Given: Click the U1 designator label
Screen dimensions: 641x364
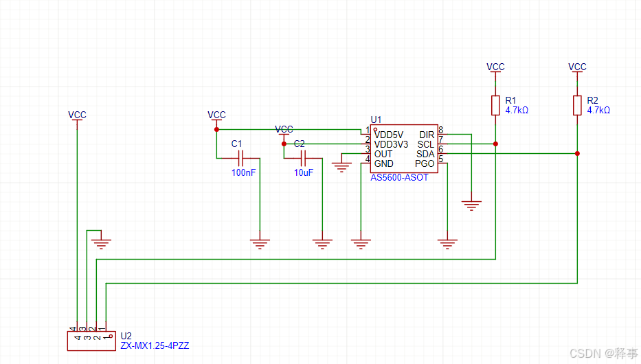Looking at the screenshot, I should pyautogui.click(x=376, y=120).
